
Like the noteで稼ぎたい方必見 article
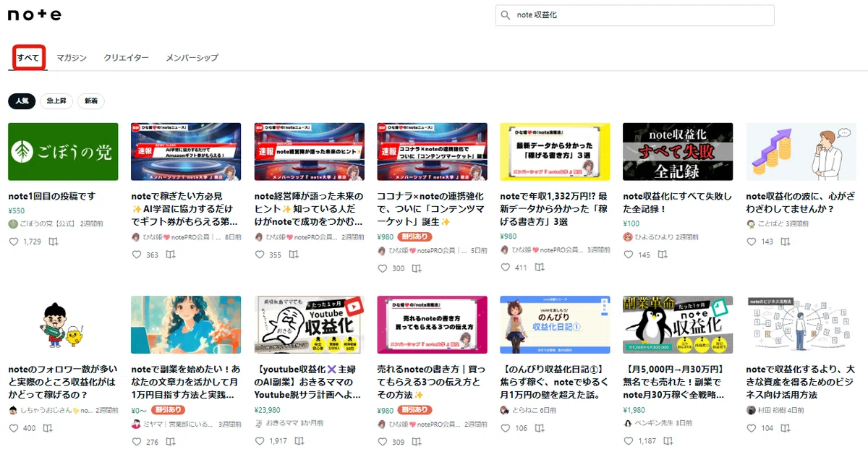pyautogui.click(x=137, y=255)
